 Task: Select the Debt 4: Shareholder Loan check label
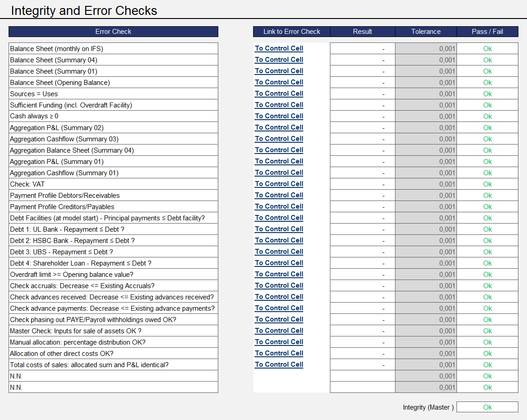113,263
